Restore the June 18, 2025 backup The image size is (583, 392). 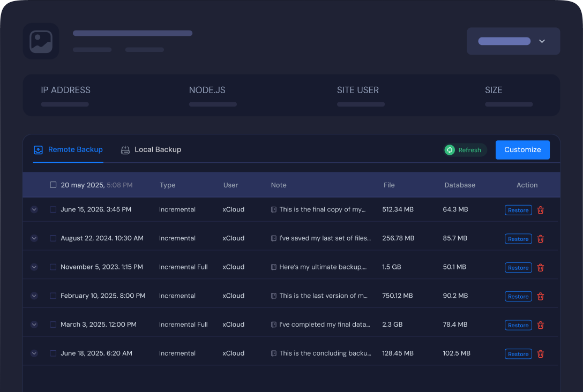[518, 354]
